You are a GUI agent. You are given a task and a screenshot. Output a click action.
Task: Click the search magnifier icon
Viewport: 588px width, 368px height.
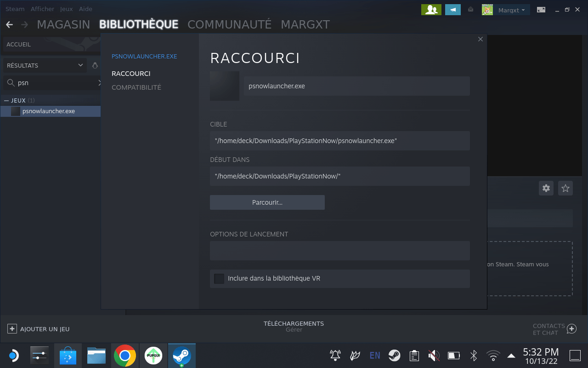pyautogui.click(x=11, y=83)
